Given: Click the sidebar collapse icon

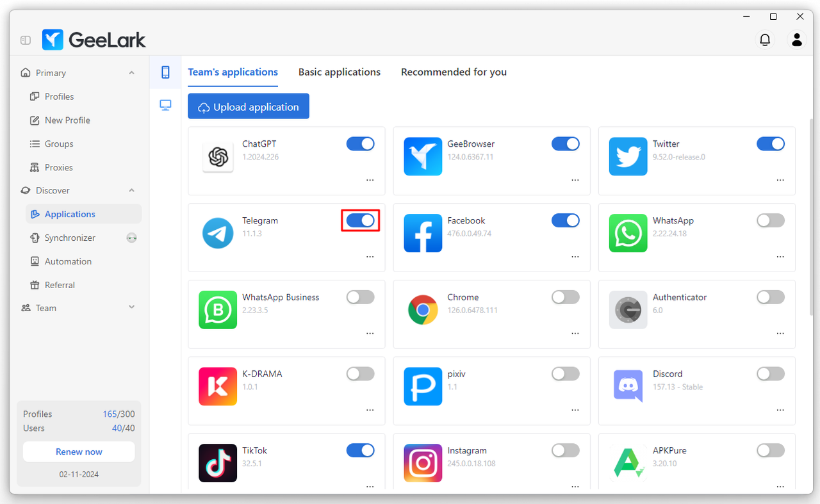Looking at the screenshot, I should point(26,40).
